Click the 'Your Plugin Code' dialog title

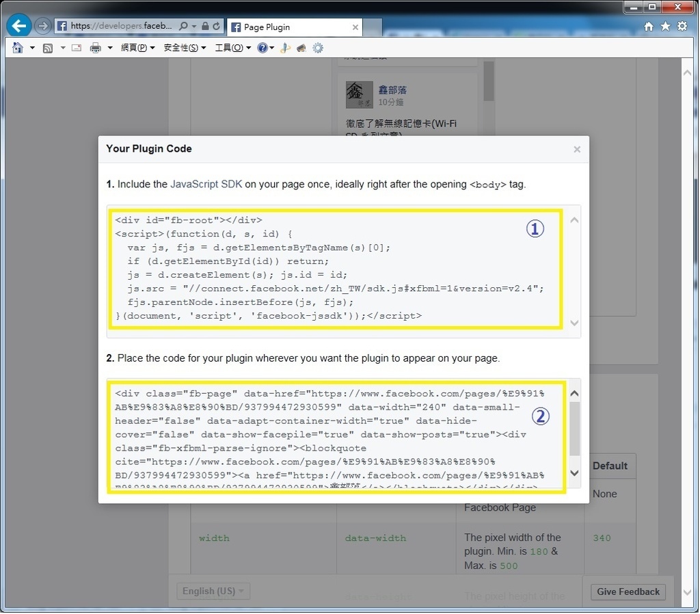pos(149,148)
